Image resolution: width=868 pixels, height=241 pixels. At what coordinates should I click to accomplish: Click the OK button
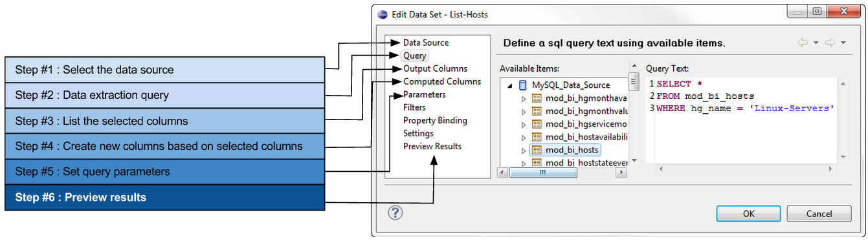(748, 213)
